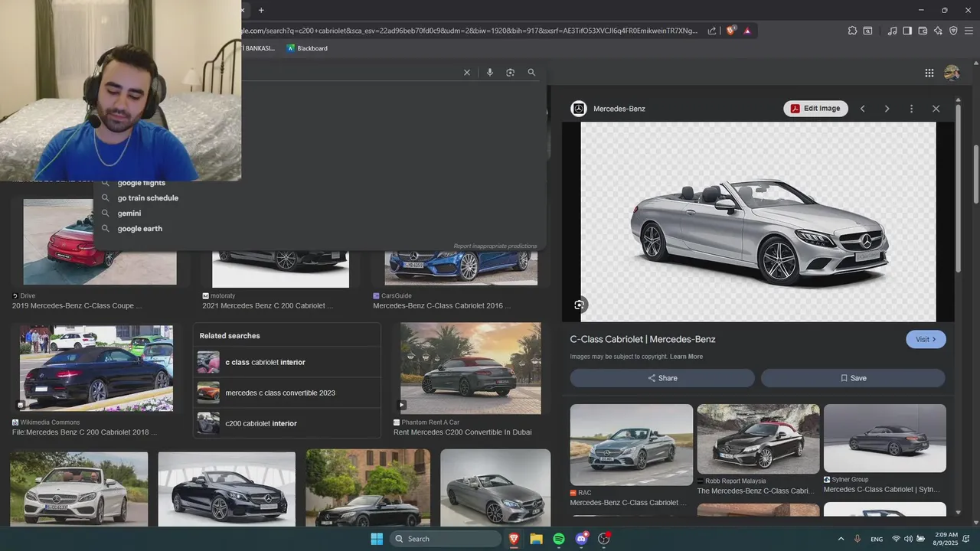Click the magnifier search submit icon

531,73
